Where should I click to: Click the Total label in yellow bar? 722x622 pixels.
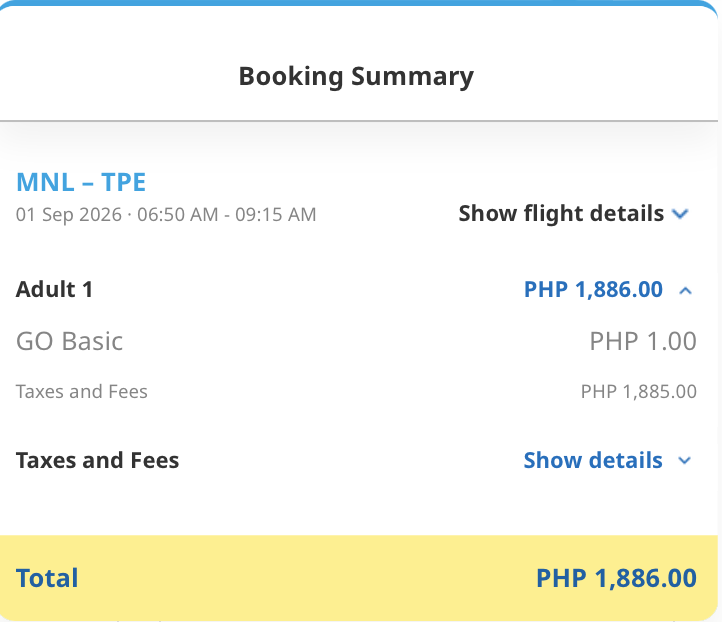(47, 578)
